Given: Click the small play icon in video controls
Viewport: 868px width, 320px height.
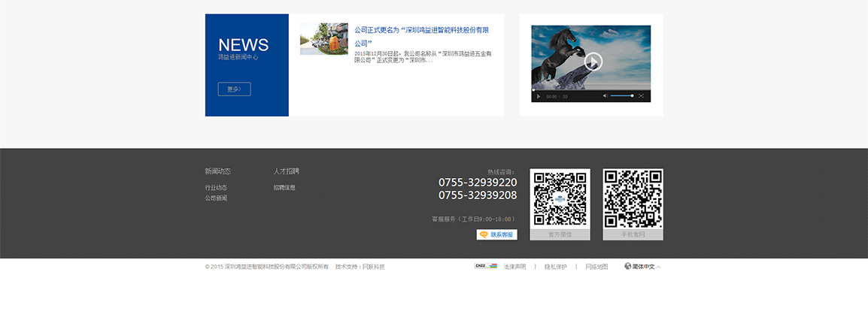Looking at the screenshot, I should point(538,96).
